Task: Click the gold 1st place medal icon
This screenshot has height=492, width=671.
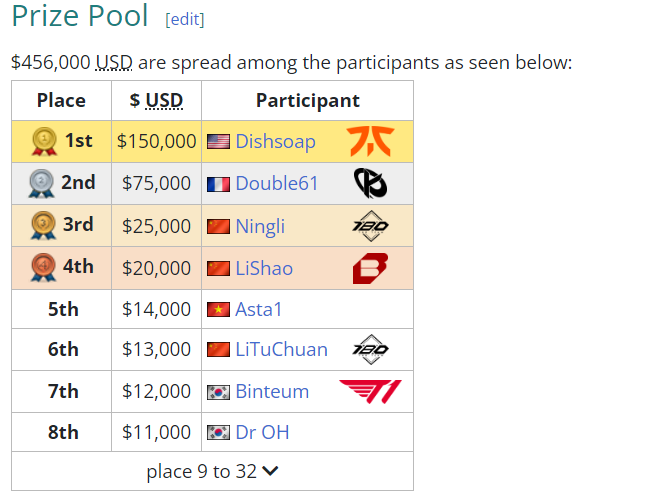Action: point(45,142)
